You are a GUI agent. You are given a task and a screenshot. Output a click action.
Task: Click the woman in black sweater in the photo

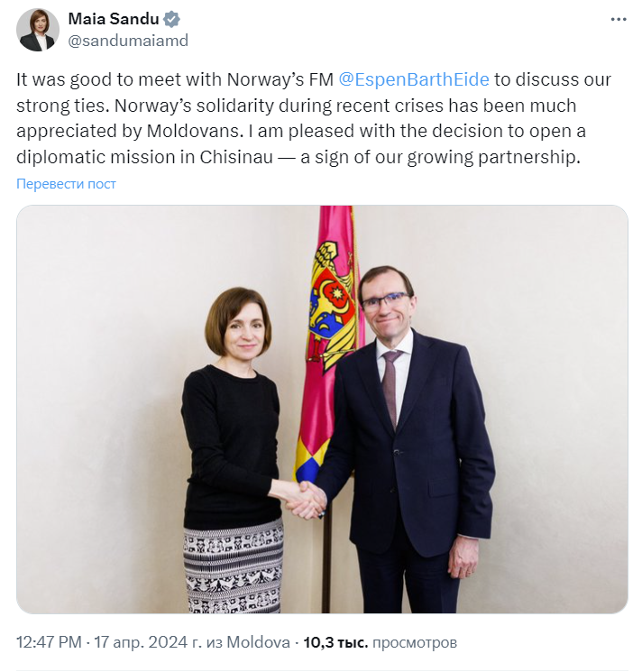point(233,424)
